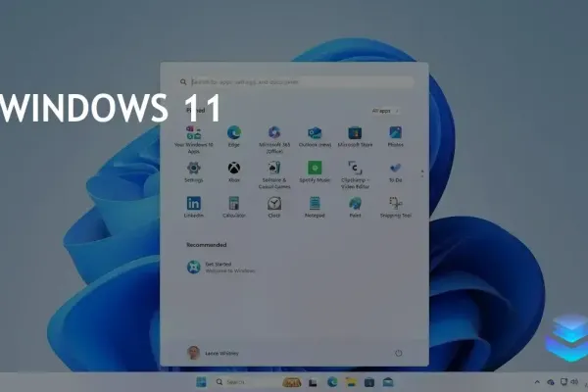The height and width of the screenshot is (392, 588).
Task: Open the To Do app
Action: [396, 171]
